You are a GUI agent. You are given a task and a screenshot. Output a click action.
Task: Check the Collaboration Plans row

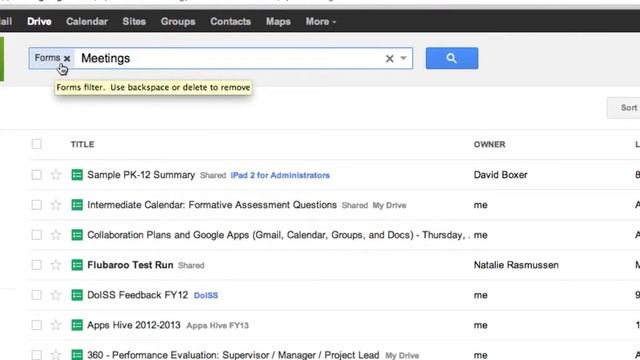point(36,235)
